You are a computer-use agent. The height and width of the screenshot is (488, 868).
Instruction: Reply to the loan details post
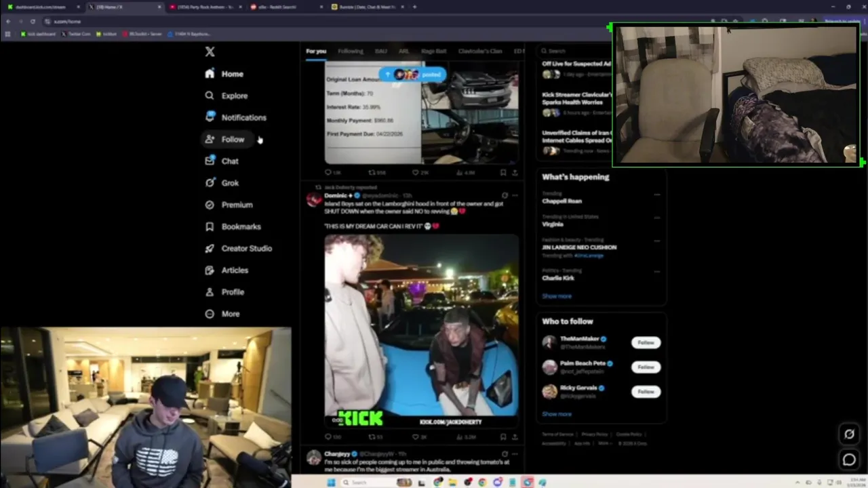click(332, 173)
